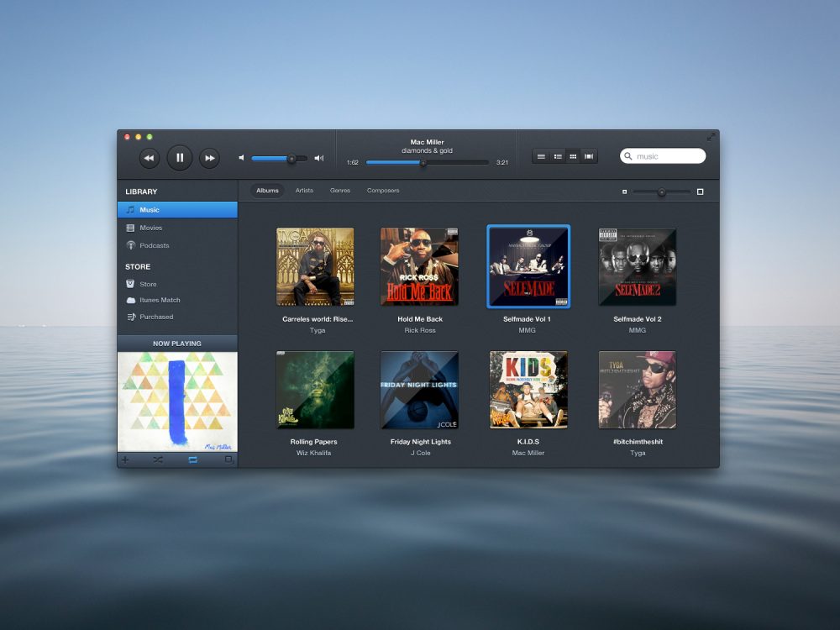Switch to the artwork list view
840x630 pixels.
point(557,155)
